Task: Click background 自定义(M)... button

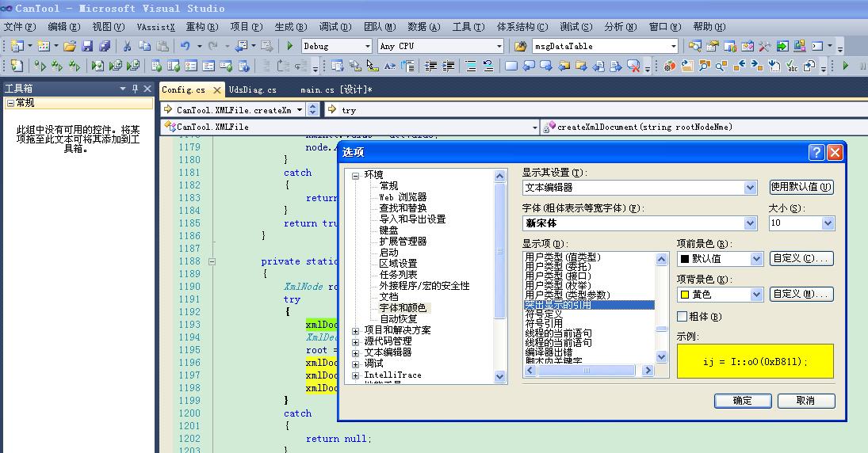Action: coord(801,295)
